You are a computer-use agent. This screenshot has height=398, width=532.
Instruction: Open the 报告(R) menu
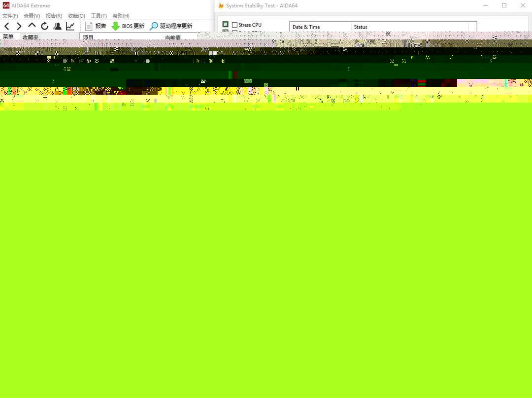pos(54,16)
